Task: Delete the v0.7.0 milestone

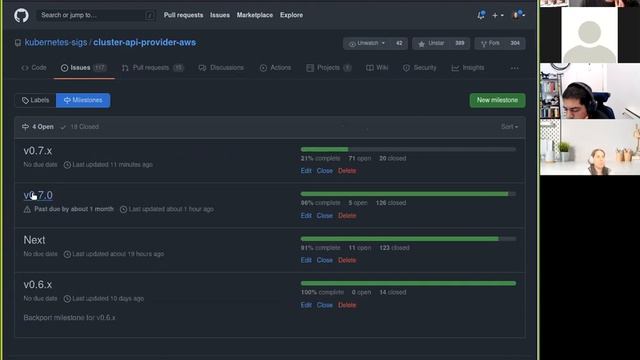Action: 347,216
